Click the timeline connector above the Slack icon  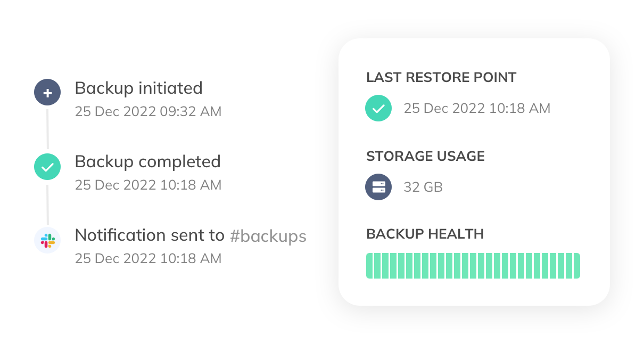pos(47,204)
